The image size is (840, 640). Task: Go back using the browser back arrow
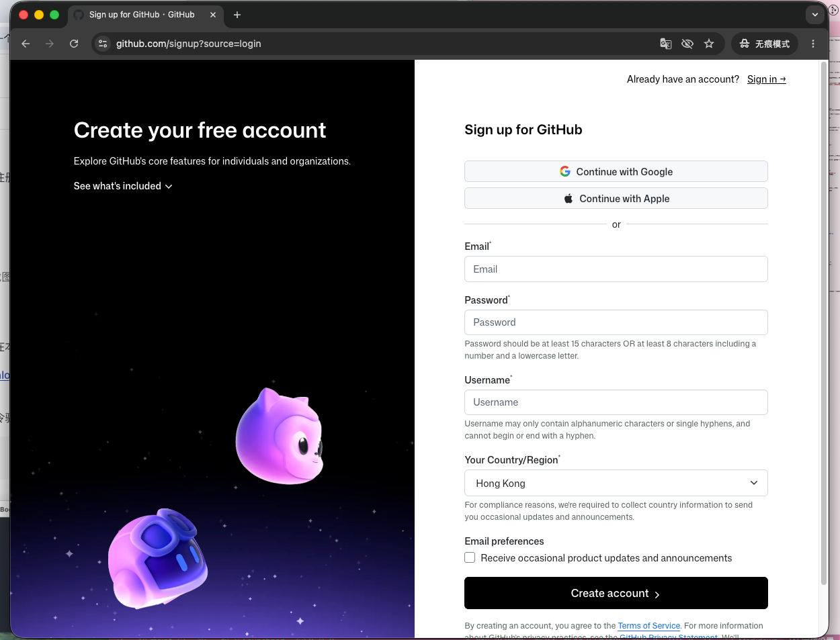coord(26,44)
